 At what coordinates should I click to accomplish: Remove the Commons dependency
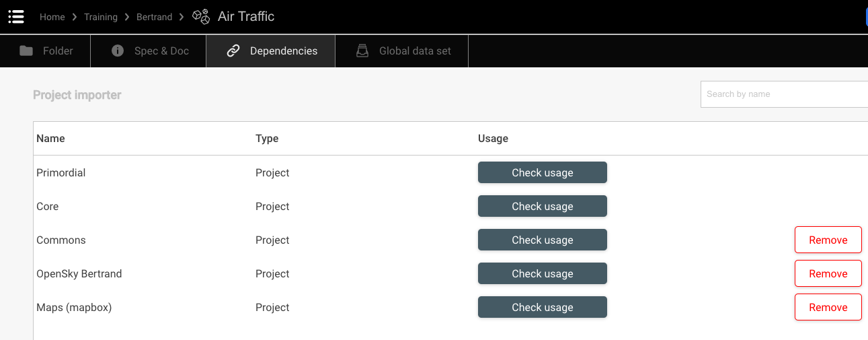pyautogui.click(x=828, y=240)
